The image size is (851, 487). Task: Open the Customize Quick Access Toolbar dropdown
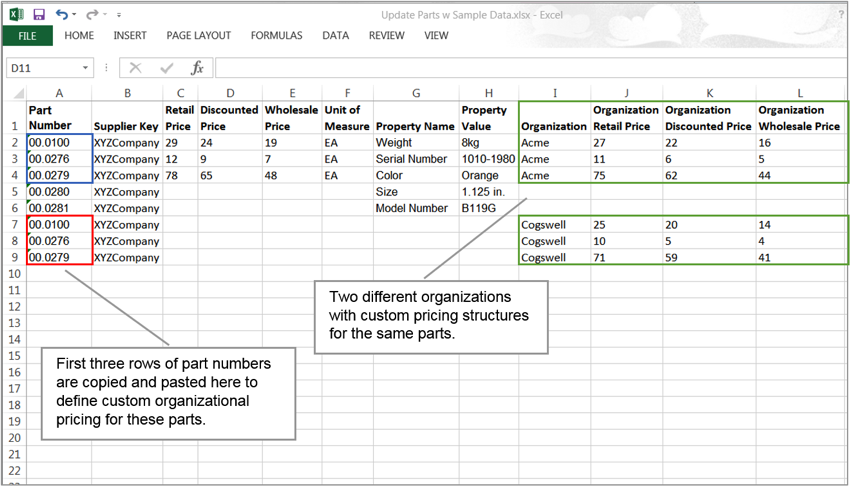[x=119, y=16]
